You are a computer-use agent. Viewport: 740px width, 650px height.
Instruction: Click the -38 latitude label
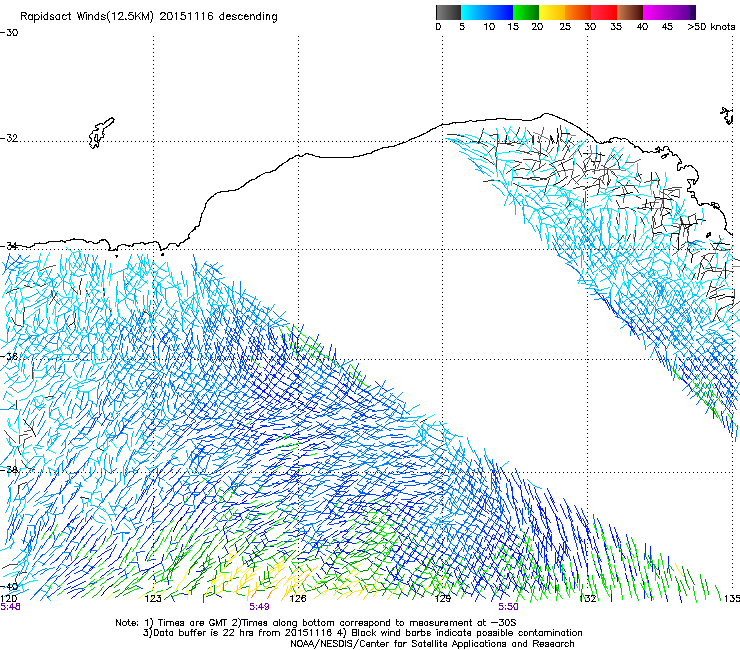[x=9, y=470]
